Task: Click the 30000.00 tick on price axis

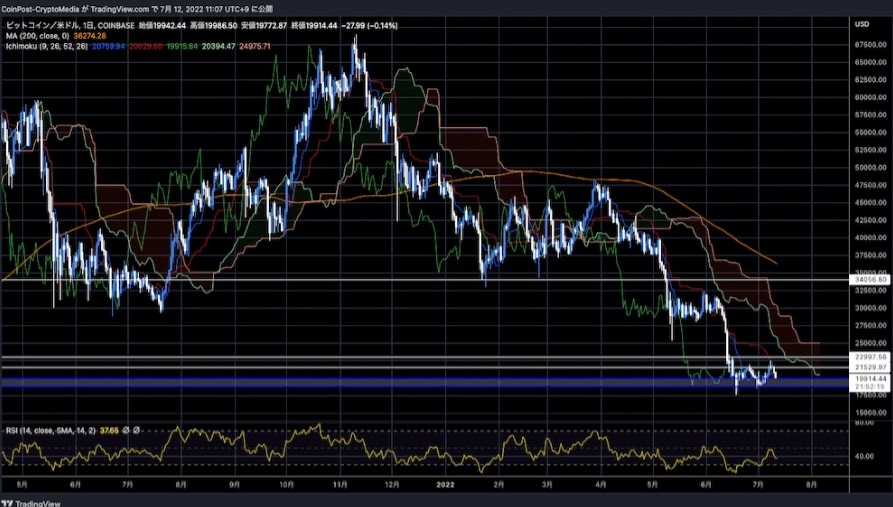Action: (x=871, y=308)
